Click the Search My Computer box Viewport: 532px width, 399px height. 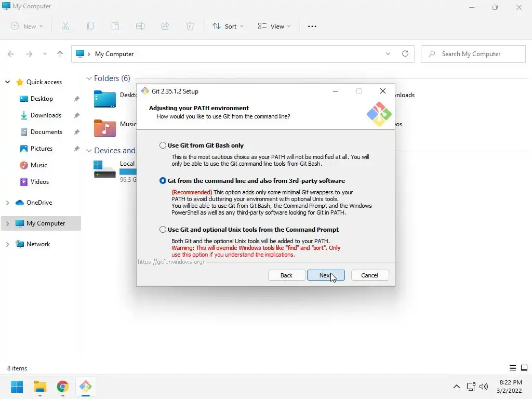click(x=473, y=54)
